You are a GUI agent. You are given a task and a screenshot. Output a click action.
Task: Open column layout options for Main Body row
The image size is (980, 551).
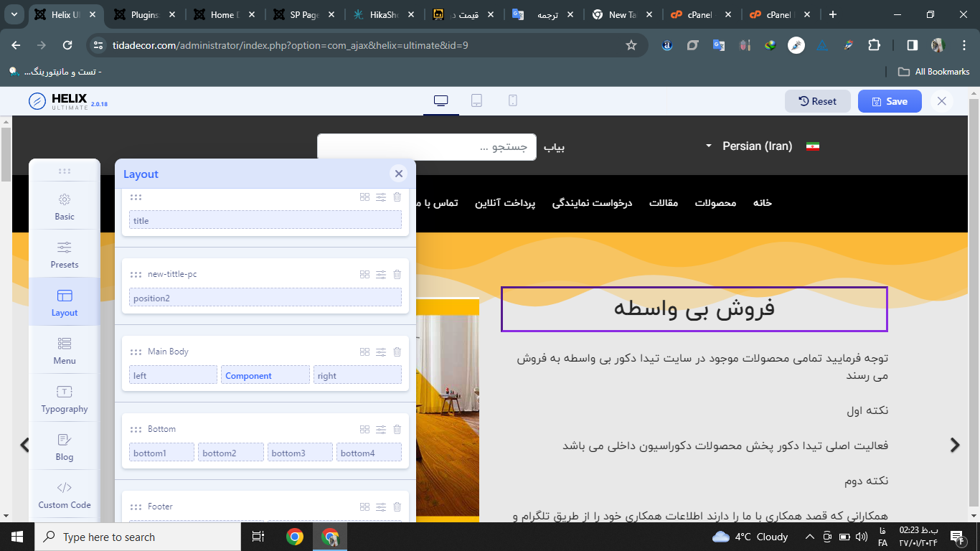tap(364, 352)
